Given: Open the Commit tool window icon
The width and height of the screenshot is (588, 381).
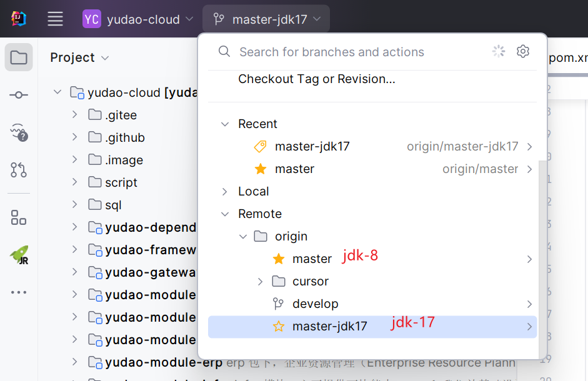Looking at the screenshot, I should coord(19,95).
